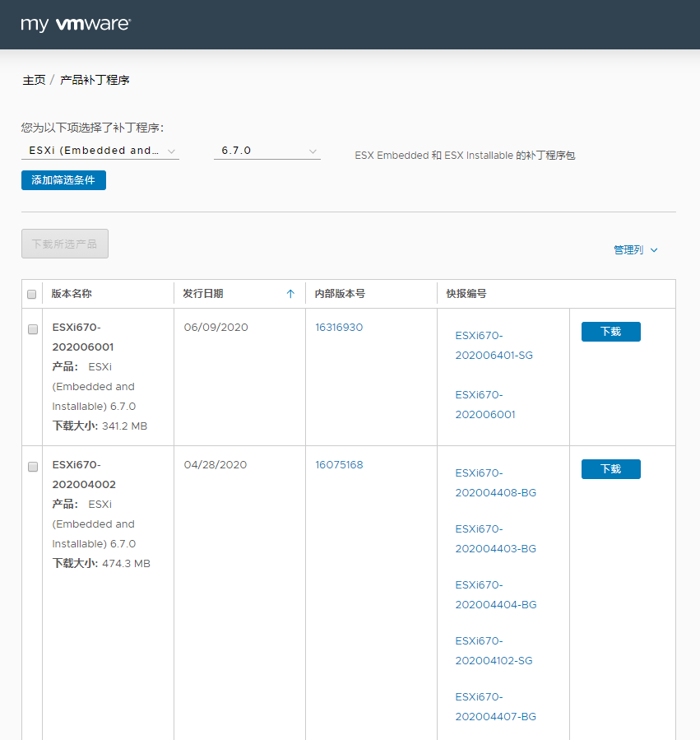Screen dimensions: 700x740
Task: Open the ESXi (Embedded and… product dropdown
Action: coord(100,151)
